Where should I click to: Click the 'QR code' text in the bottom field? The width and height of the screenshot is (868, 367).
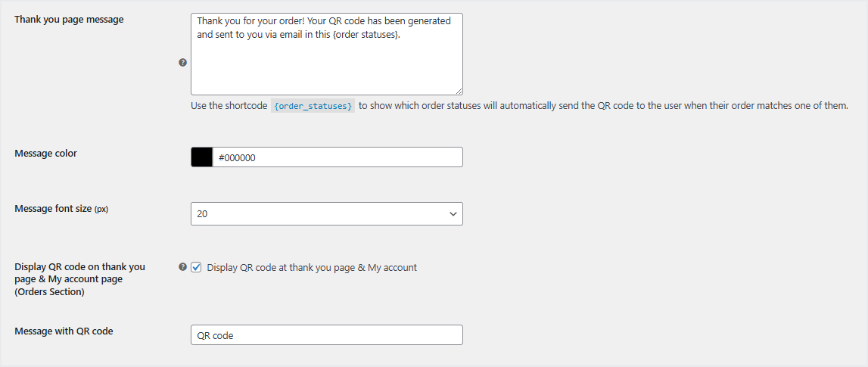(215, 335)
